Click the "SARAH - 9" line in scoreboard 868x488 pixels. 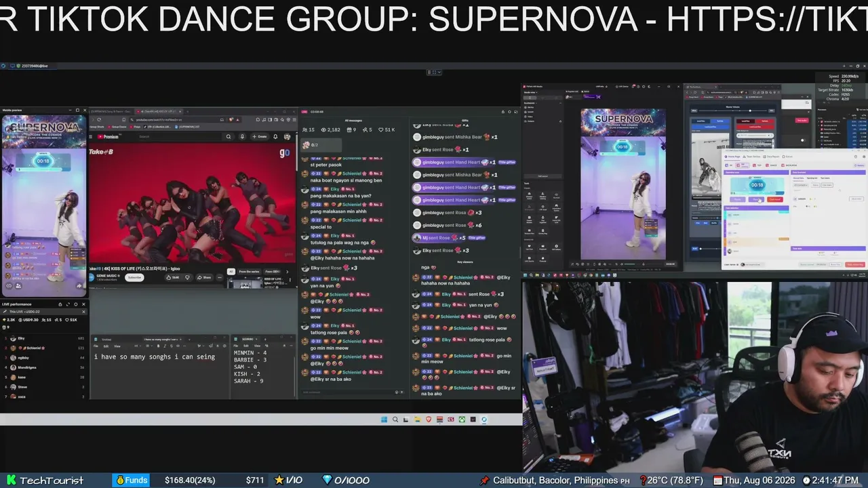(248, 382)
